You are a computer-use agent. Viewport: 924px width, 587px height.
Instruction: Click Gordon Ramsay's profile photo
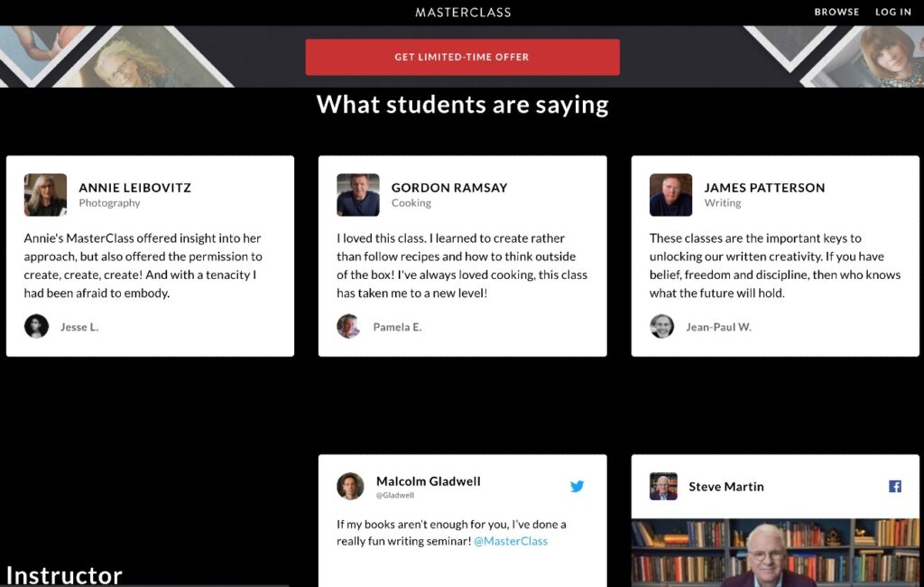click(x=357, y=194)
